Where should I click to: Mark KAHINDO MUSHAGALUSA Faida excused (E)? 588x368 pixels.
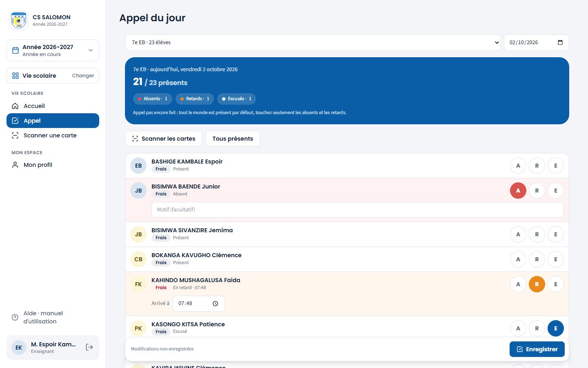coord(556,284)
